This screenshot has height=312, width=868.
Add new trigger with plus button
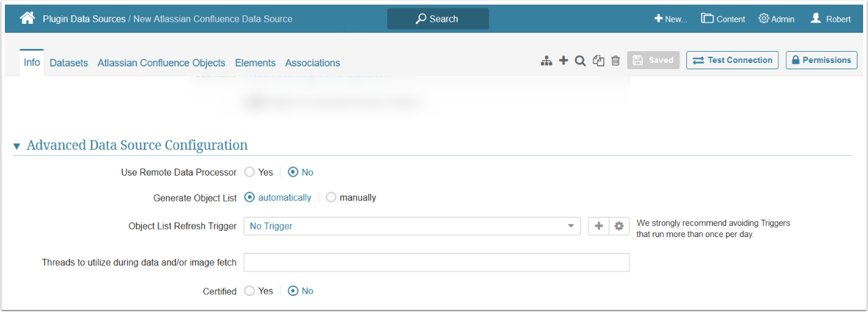pyautogui.click(x=598, y=226)
